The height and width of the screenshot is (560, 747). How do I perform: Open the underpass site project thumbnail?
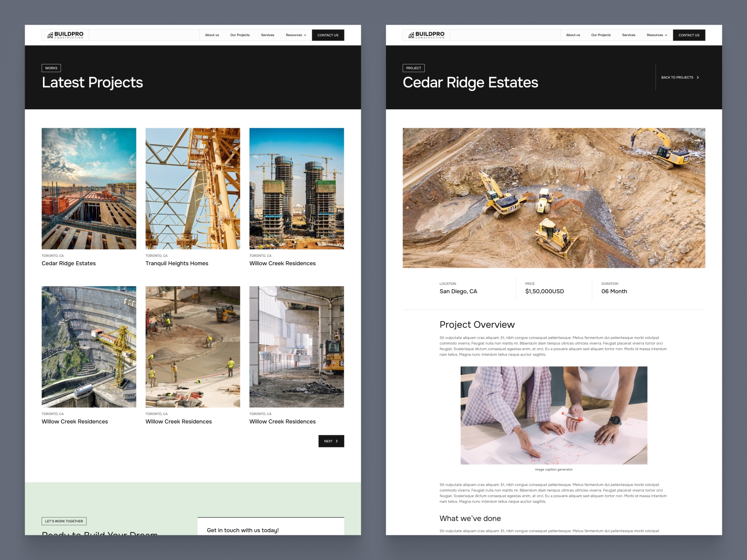point(296,347)
